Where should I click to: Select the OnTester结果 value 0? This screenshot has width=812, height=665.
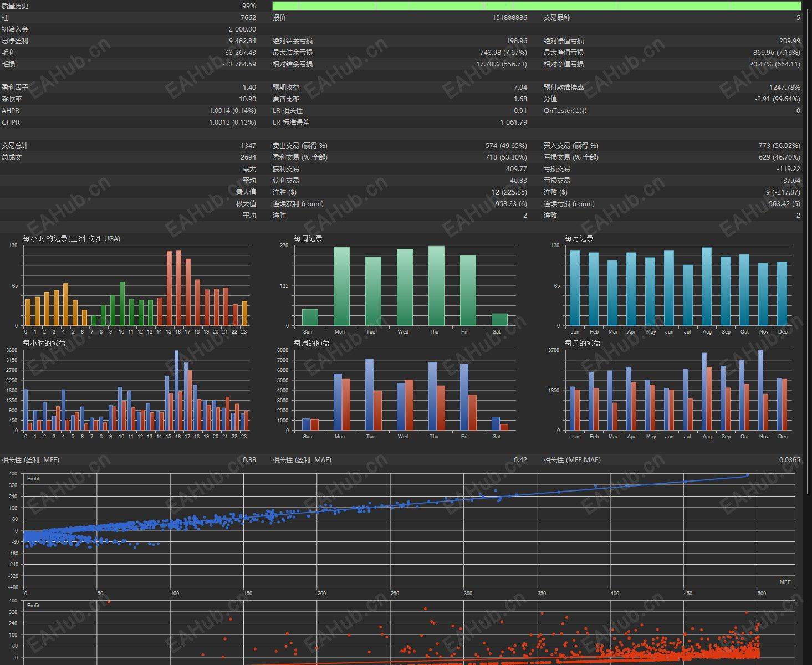pos(798,111)
